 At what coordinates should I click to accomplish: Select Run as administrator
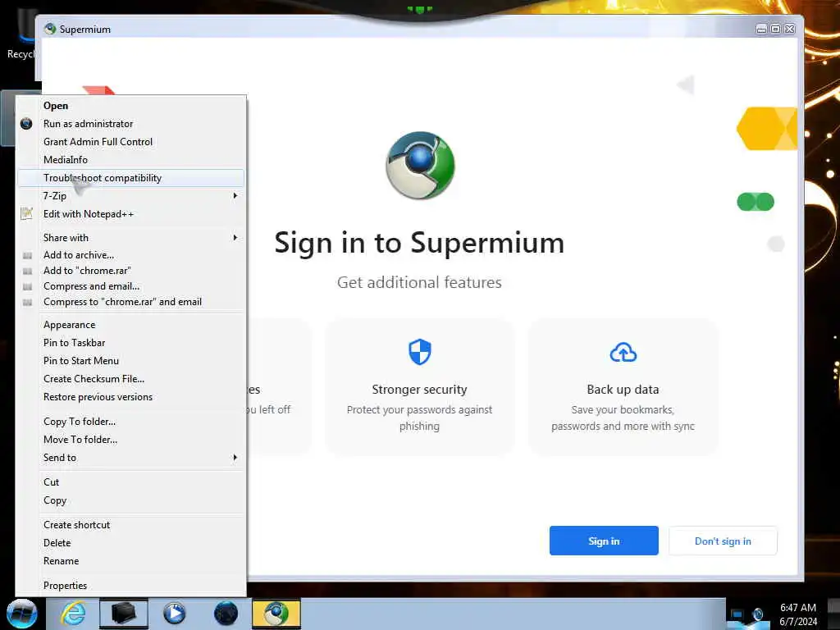130,124
